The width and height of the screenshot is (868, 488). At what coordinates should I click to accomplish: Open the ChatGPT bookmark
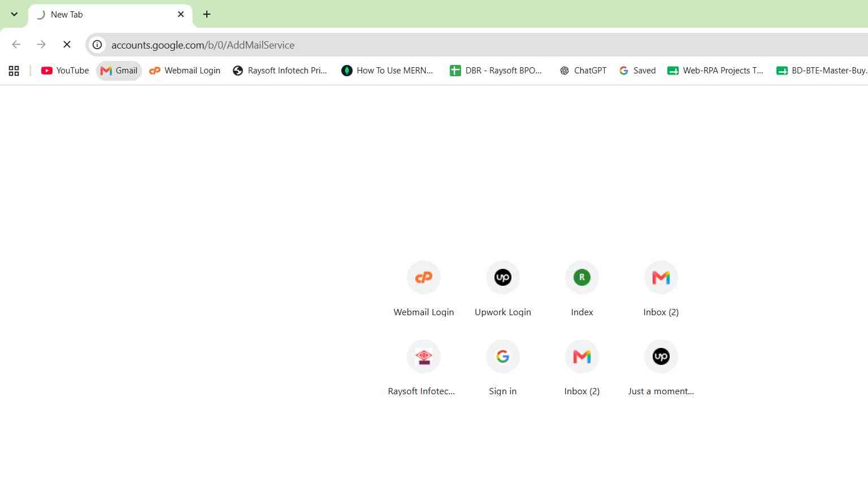pyautogui.click(x=583, y=71)
